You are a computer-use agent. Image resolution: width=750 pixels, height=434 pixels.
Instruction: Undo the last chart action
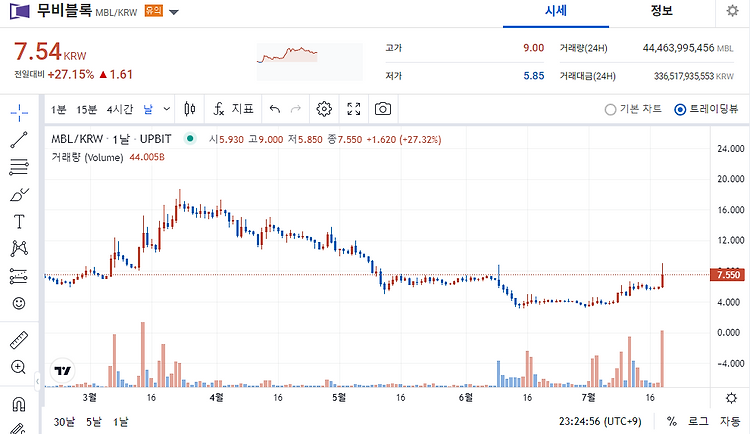(x=275, y=109)
